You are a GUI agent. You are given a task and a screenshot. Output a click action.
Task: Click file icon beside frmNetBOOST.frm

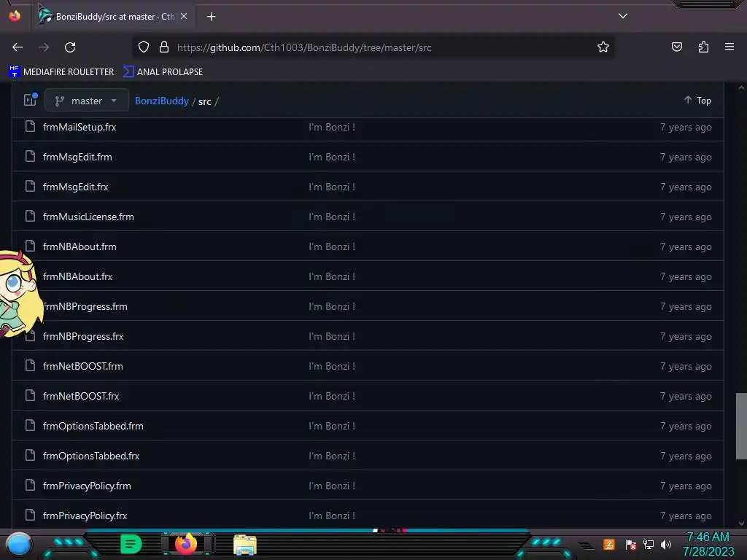(x=31, y=366)
